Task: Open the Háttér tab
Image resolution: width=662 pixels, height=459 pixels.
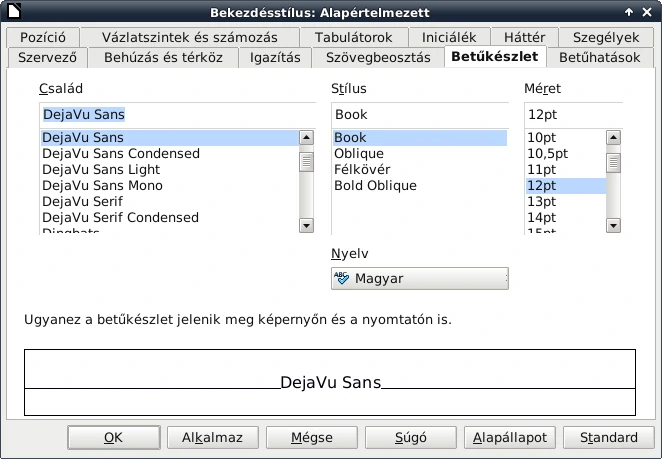Action: pyautogui.click(x=525, y=37)
